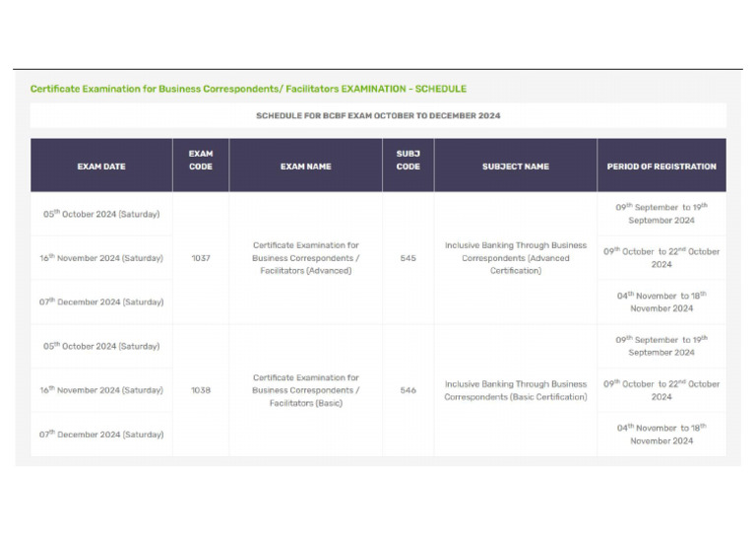This screenshot has width=756, height=535.
Task: Click '09th October to 22nd October' in Basic rows
Action: point(661,390)
